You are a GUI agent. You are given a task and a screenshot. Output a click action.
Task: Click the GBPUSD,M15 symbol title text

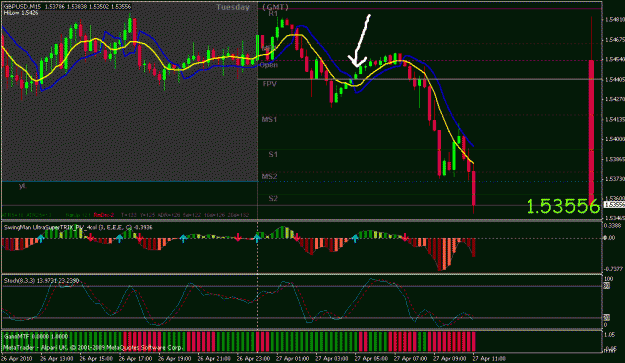[x=22, y=7]
